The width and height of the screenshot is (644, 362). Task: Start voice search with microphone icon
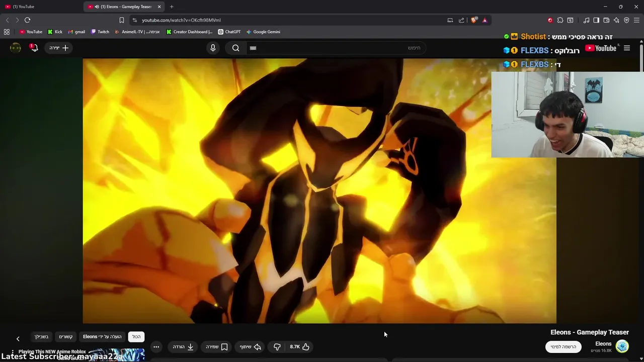coord(213,48)
